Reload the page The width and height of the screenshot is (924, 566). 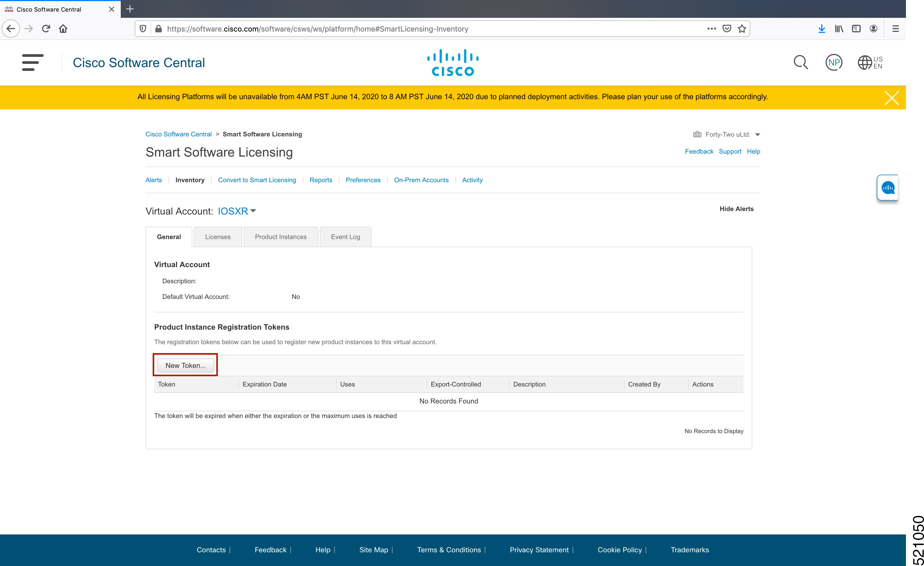coord(46,29)
